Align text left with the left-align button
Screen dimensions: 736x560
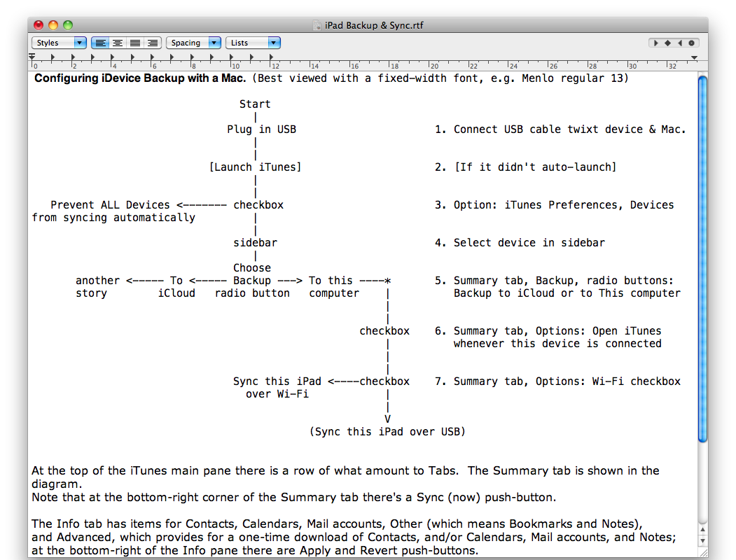(x=100, y=43)
